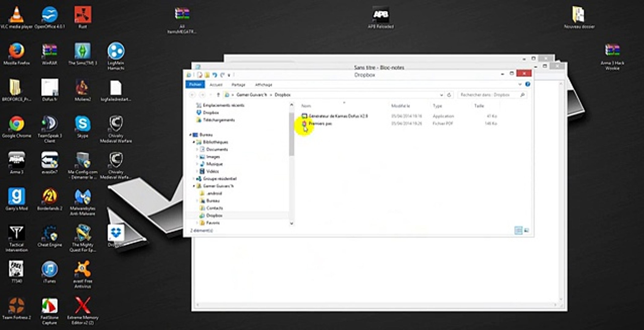
Task: Switch to large icons view layout
Action: pyautogui.click(x=526, y=230)
